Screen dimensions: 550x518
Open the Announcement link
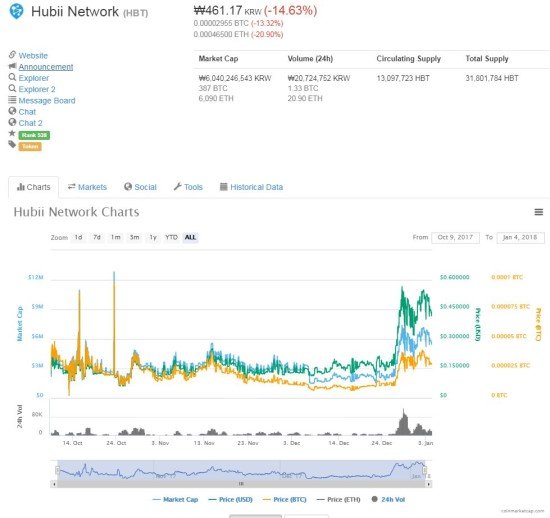click(46, 67)
